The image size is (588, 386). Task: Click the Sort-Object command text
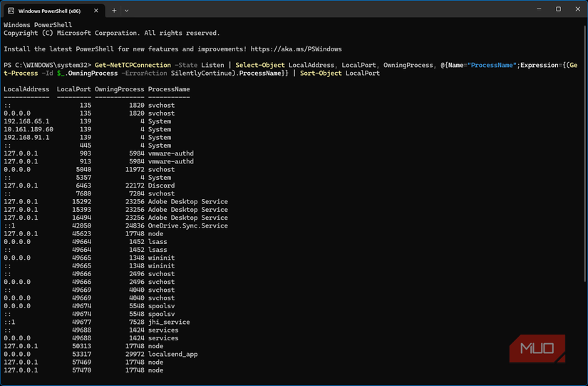pos(321,73)
